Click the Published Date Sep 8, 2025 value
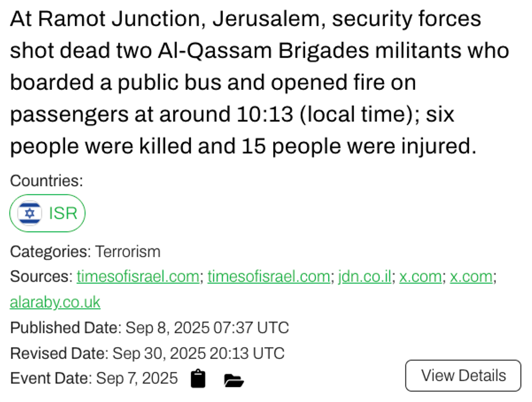The width and height of the screenshot is (532, 402). point(207,328)
